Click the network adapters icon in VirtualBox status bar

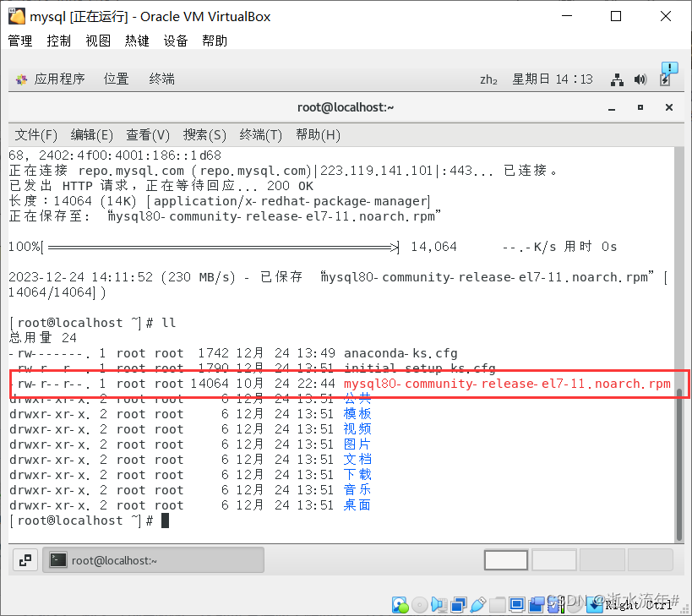(458, 604)
